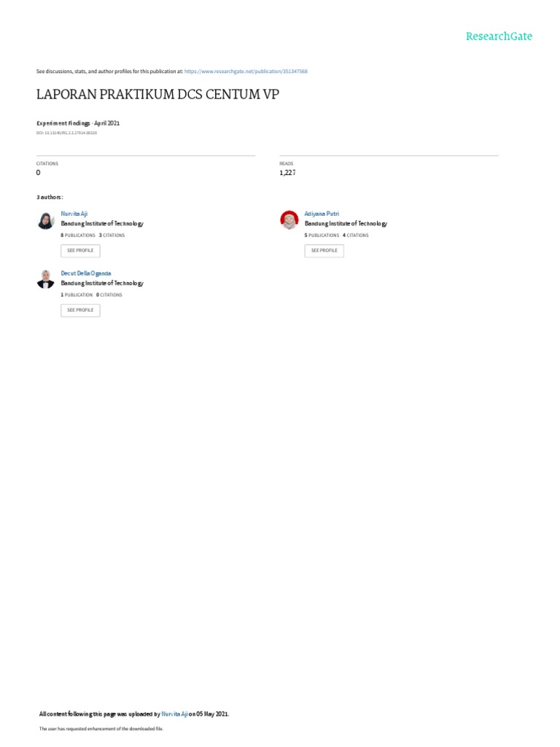Click the DOI text below Experiment Findings
Viewport: 560px width, 747px height.
tap(66, 133)
